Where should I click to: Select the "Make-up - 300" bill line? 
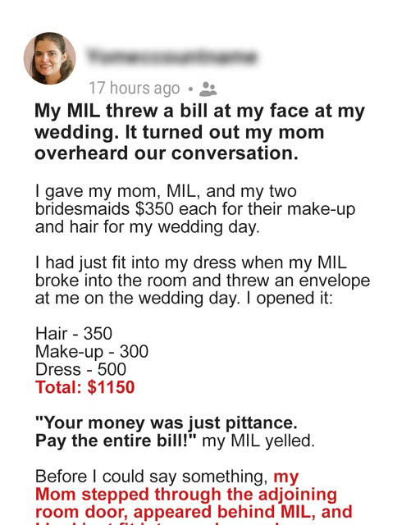point(92,352)
